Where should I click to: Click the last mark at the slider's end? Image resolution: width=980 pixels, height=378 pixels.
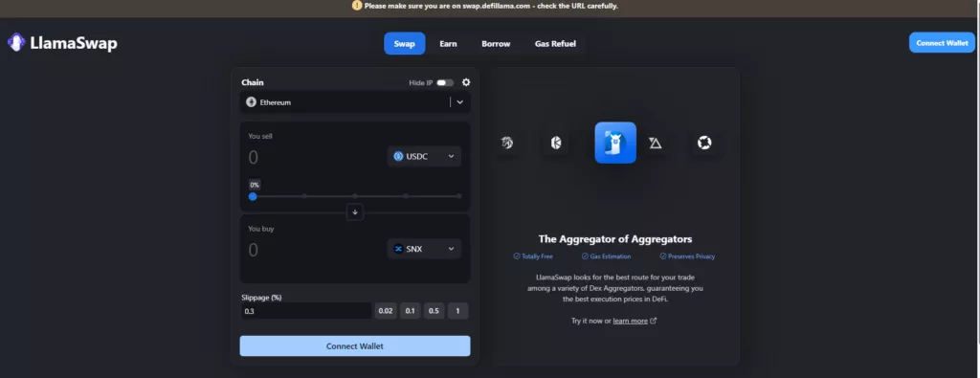point(459,196)
